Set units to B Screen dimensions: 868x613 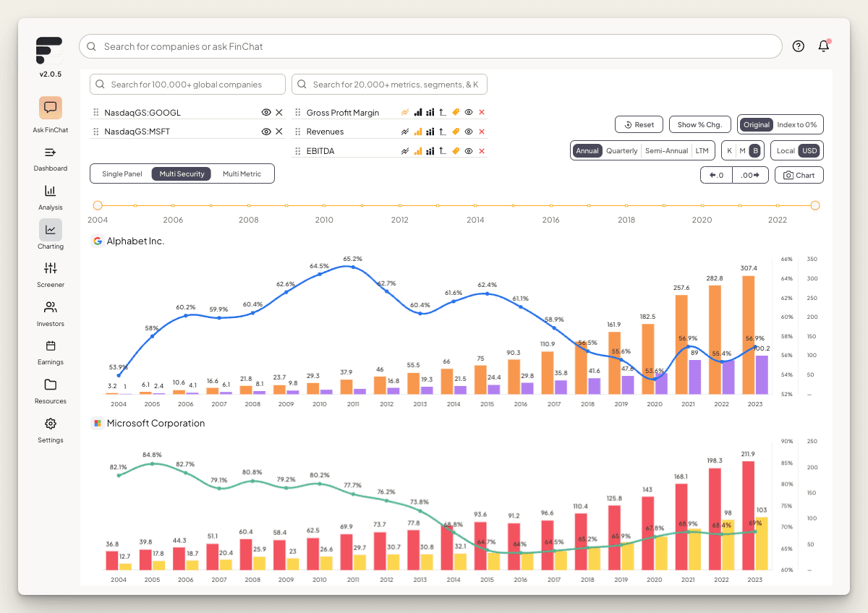[x=755, y=150]
